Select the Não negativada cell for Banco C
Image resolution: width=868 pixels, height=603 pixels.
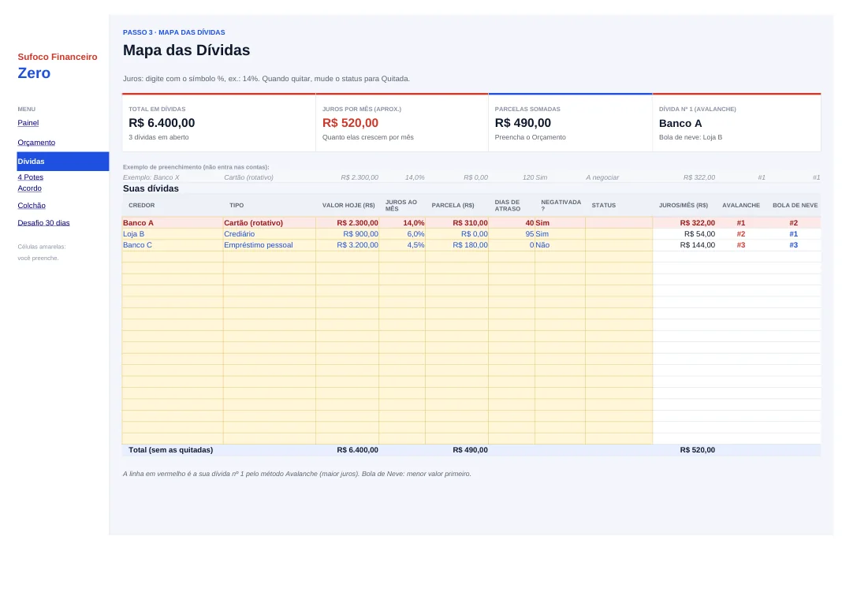[561, 244]
